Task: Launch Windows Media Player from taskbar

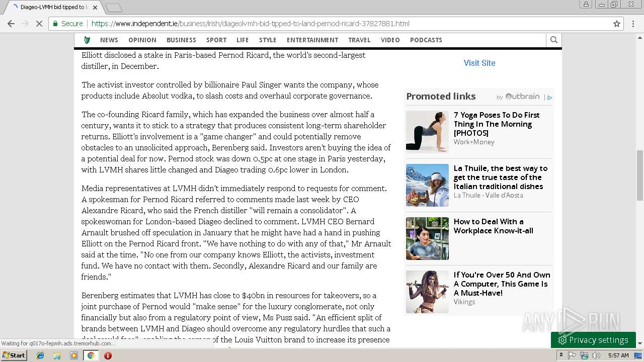Action: point(74,355)
